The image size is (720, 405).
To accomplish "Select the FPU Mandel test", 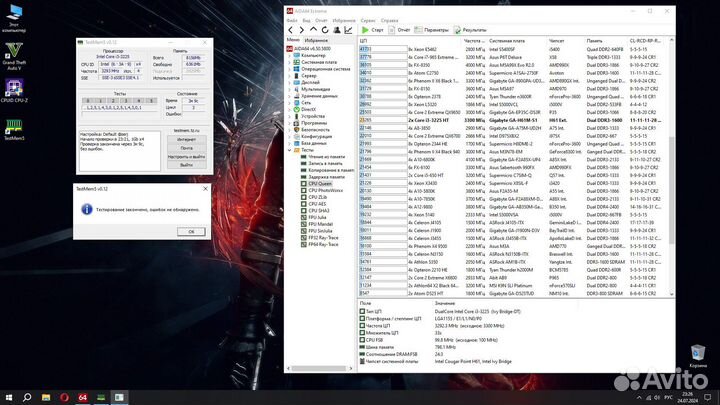I will tap(320, 224).
